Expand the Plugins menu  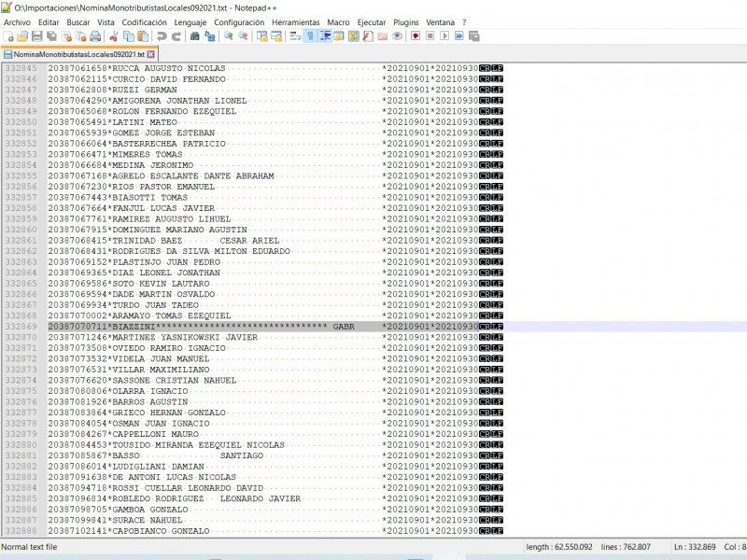405,21
